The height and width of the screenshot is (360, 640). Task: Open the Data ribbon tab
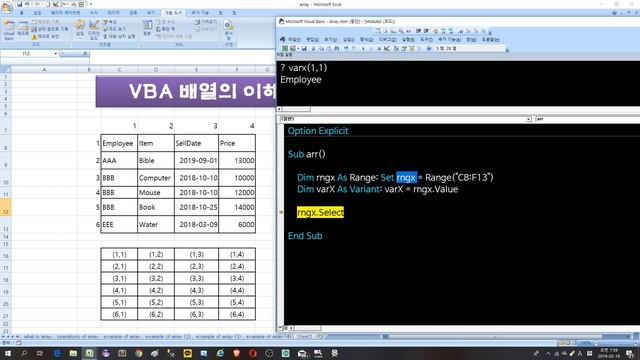(113, 13)
